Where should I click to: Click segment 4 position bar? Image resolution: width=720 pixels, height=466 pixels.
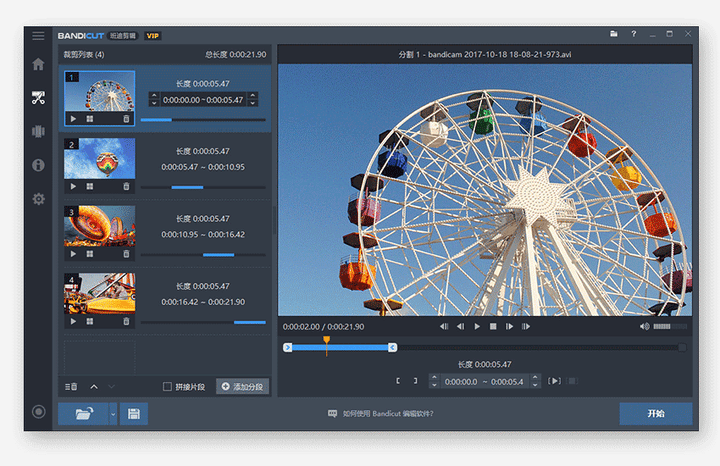coord(203,322)
